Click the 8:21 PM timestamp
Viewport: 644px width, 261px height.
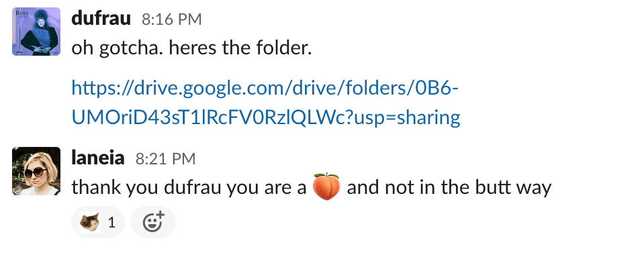point(165,159)
